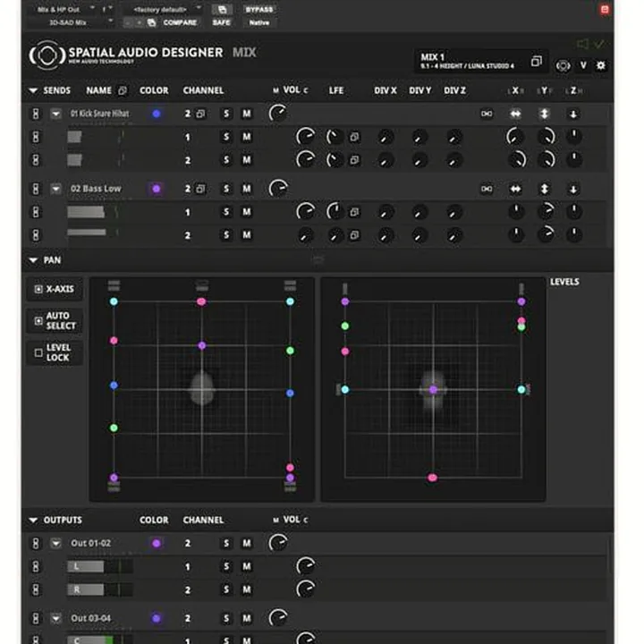The height and width of the screenshot is (644, 644).
Task: Click the purple center dot in the right pan view
Action: pos(433,390)
